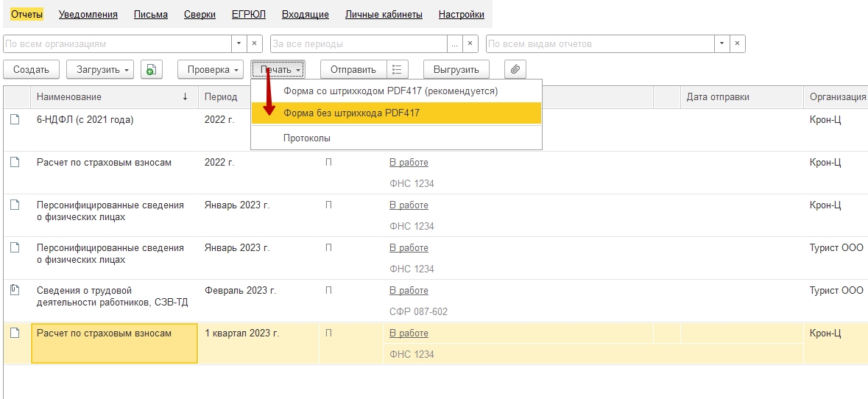
Task: Clear the report types filter with X
Action: click(x=738, y=44)
